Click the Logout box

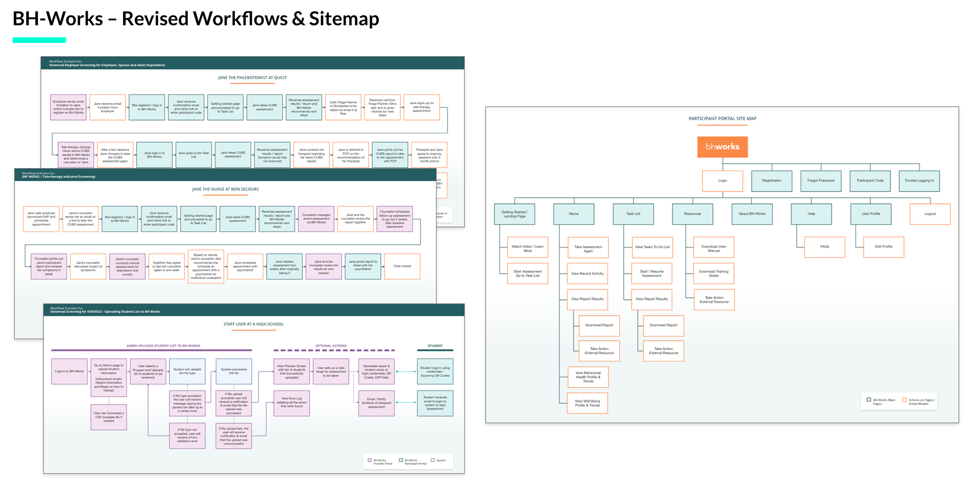[930, 214]
